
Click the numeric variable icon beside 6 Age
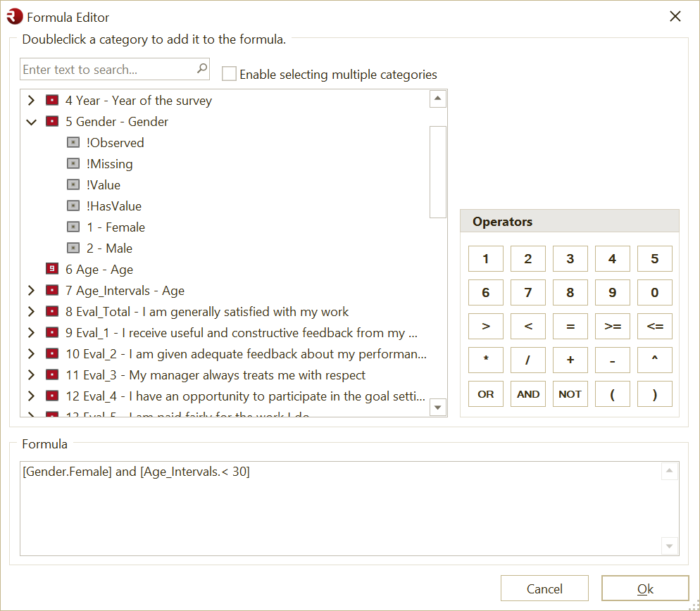coord(51,269)
